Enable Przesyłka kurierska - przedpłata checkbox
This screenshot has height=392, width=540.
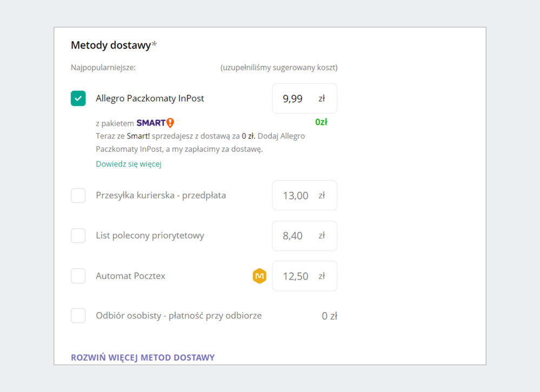(x=78, y=195)
